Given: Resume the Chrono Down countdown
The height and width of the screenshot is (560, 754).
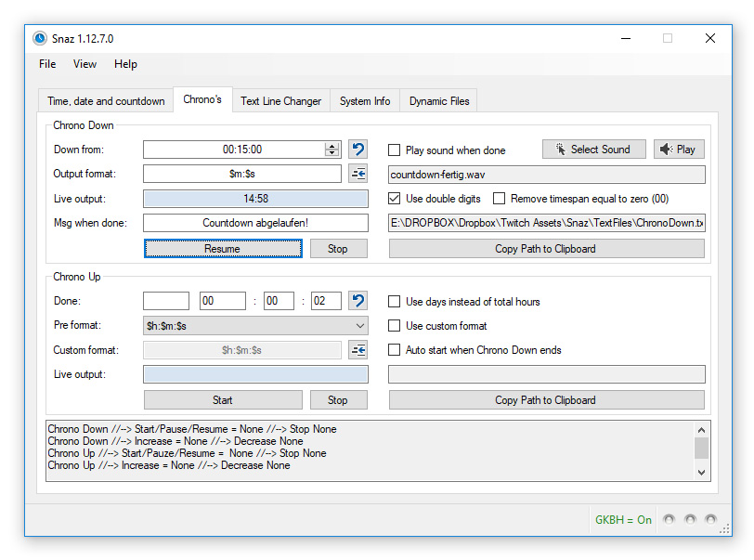Looking at the screenshot, I should (223, 249).
